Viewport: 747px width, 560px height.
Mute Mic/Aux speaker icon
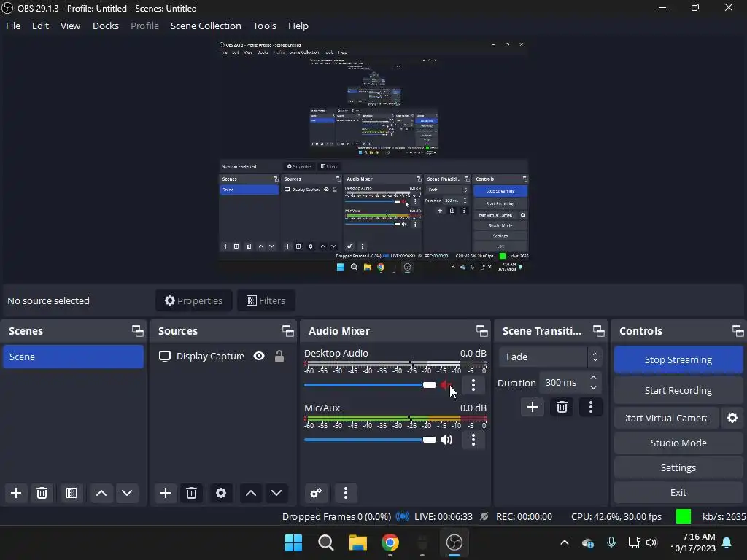point(446,440)
